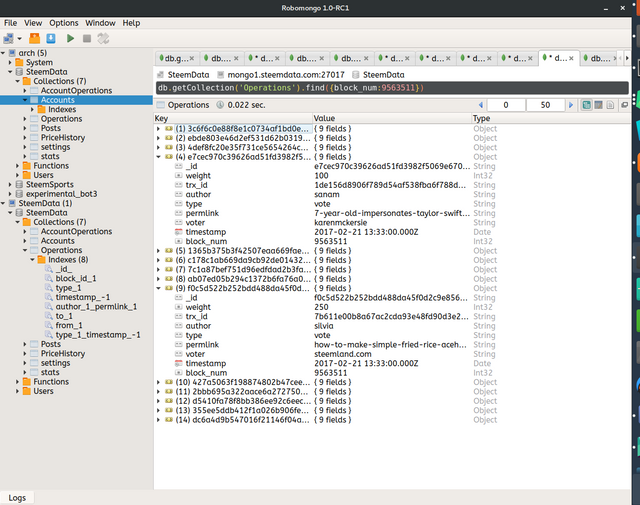The image size is (640, 505).
Task: Click the Save toolbar icon
Action: coord(51,38)
